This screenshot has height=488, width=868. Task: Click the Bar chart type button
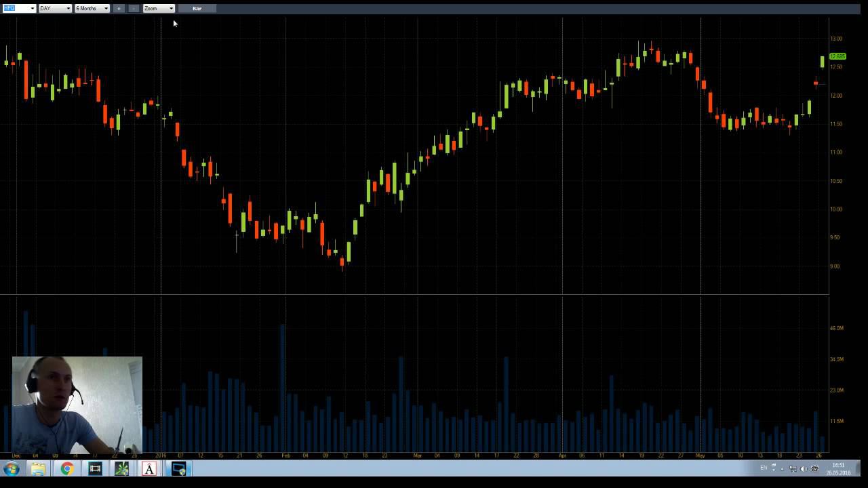tap(197, 8)
